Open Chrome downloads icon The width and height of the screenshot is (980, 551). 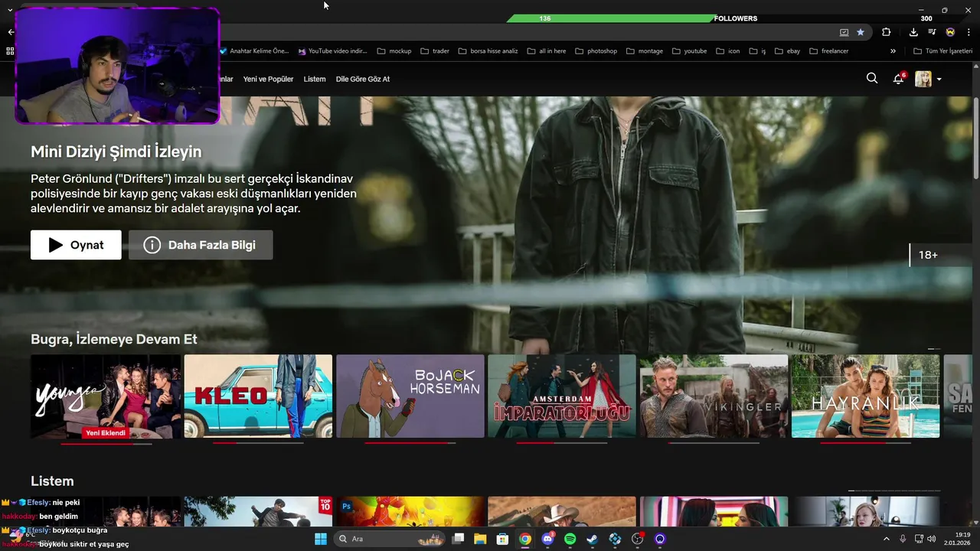click(913, 32)
